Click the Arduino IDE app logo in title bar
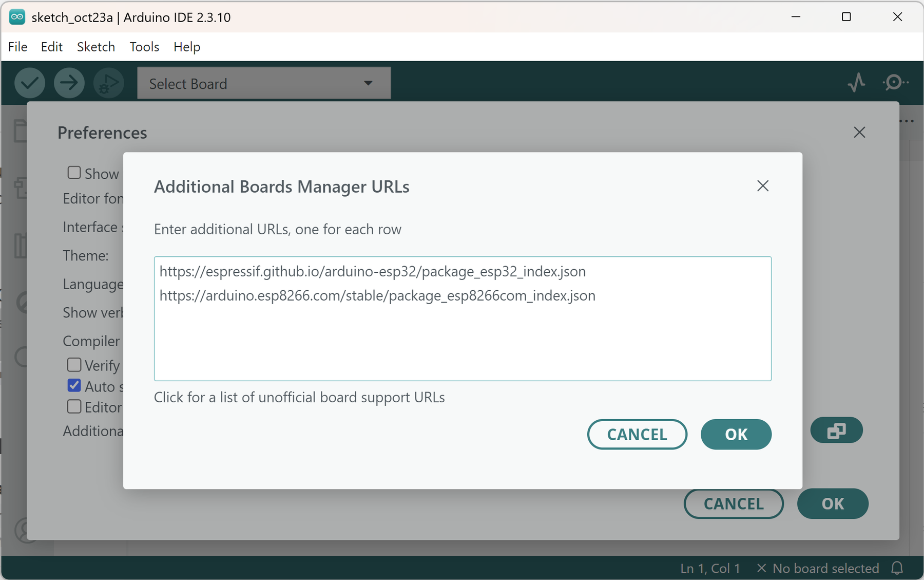Screen dimensions: 924x580 coord(17,17)
